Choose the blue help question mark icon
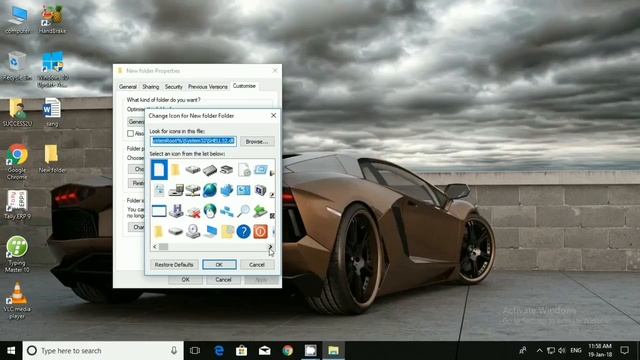640x360 pixels. coord(244,231)
